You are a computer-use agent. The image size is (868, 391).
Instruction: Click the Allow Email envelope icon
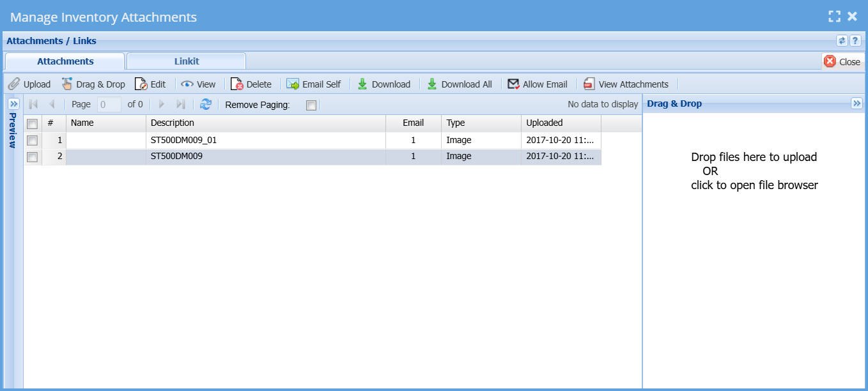pyautogui.click(x=513, y=84)
